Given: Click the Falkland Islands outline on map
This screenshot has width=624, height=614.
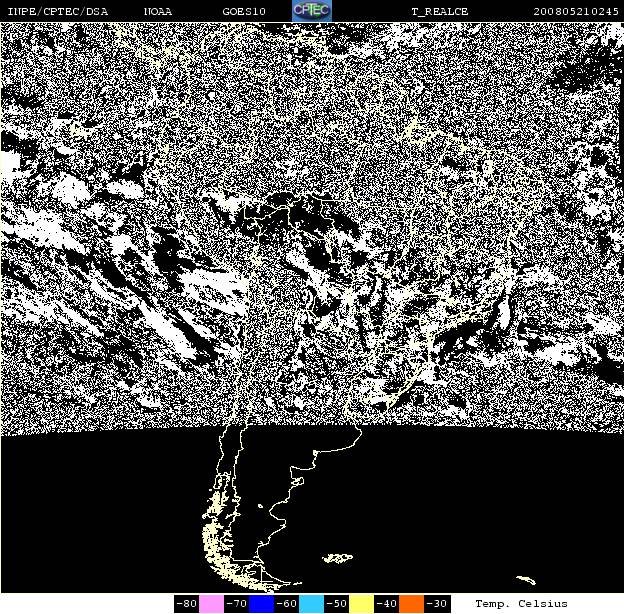Looking at the screenshot, I should point(337,558).
